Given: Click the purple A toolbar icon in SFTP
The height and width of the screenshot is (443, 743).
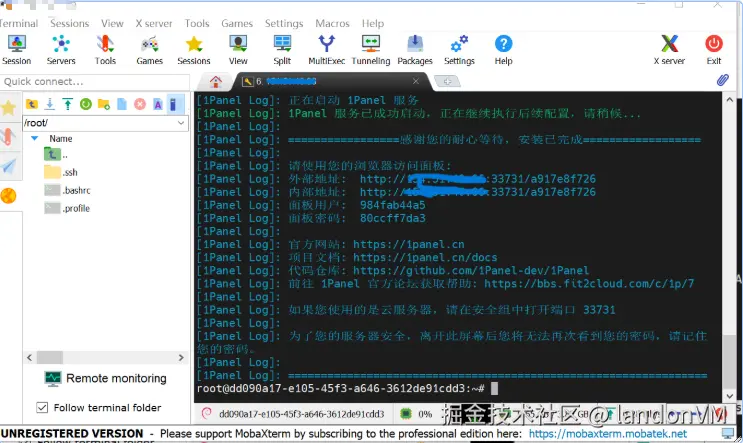Looking at the screenshot, I should click(x=158, y=104).
